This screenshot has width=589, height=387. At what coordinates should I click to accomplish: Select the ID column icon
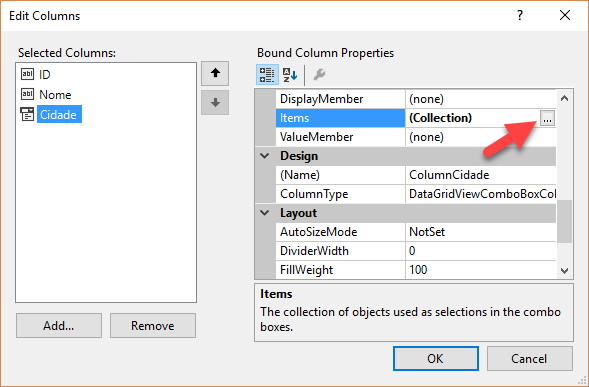coord(27,74)
